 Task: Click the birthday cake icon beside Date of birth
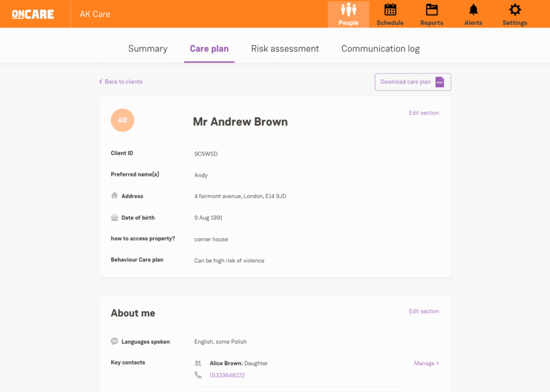[114, 217]
